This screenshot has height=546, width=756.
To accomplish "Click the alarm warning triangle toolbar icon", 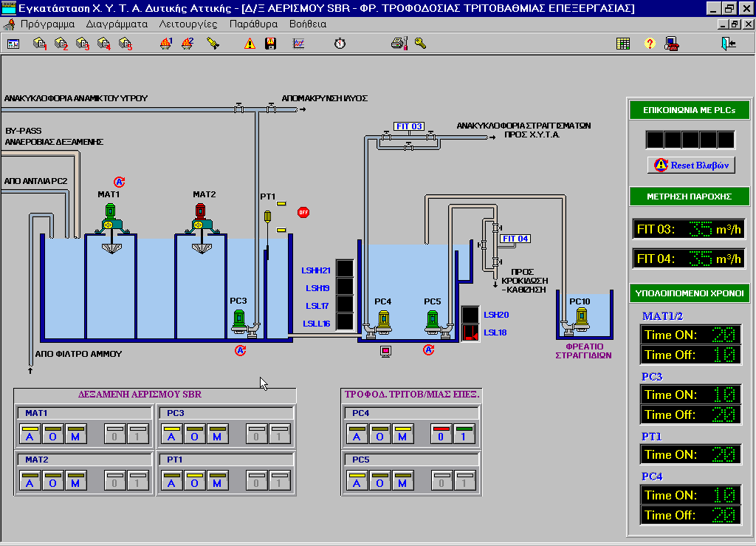I will [250, 44].
